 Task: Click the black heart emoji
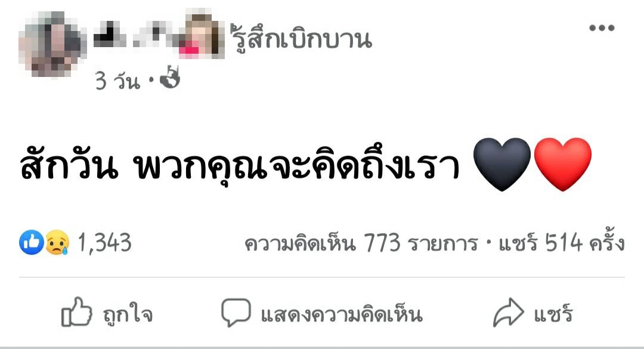pyautogui.click(x=502, y=165)
